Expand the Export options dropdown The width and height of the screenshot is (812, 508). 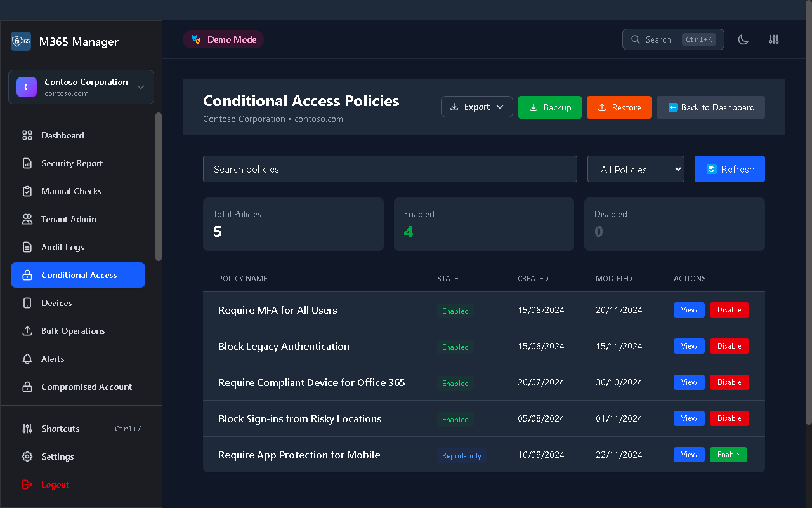point(476,107)
